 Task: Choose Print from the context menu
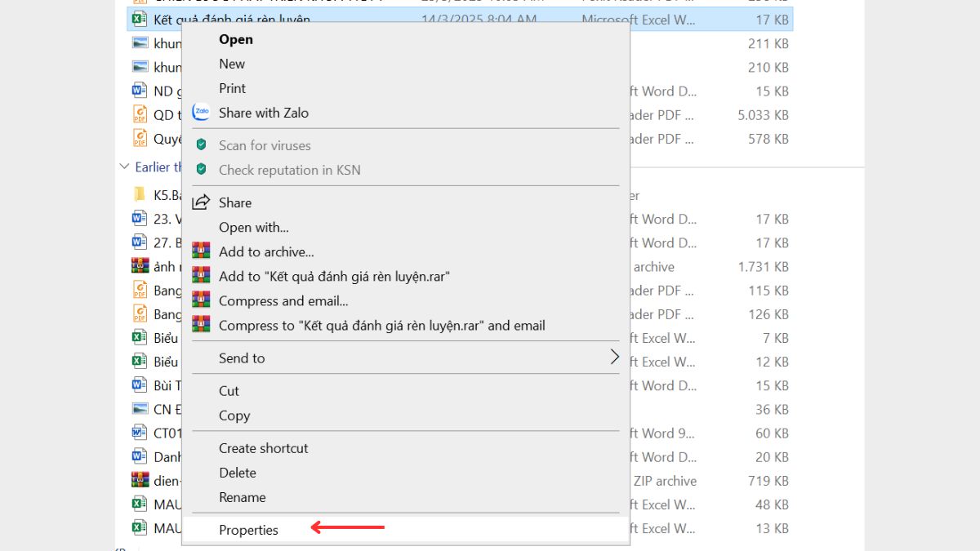pos(232,88)
